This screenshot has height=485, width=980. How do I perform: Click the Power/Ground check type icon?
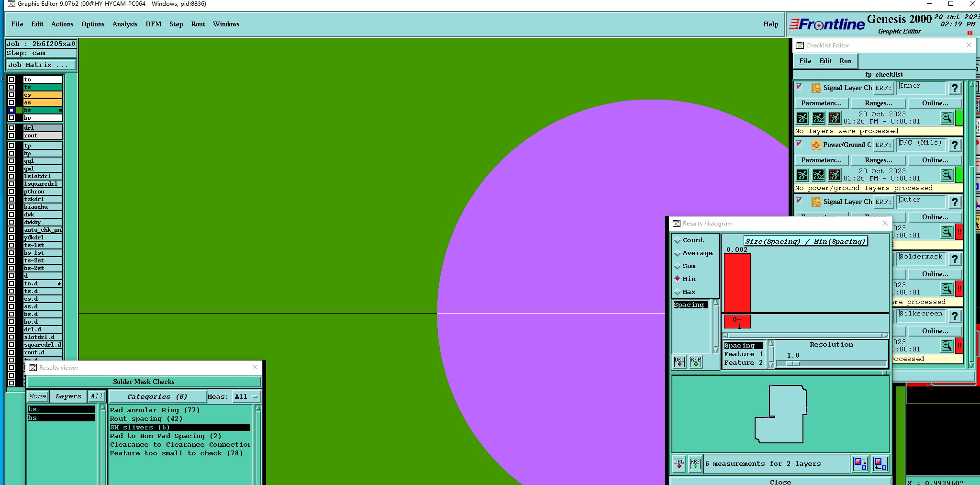pos(816,145)
